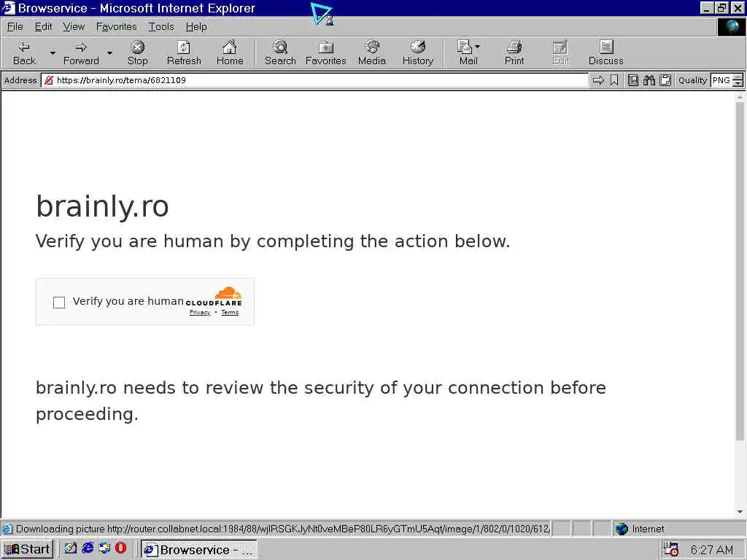
Task: Click the Windows Start button
Action: 27,550
